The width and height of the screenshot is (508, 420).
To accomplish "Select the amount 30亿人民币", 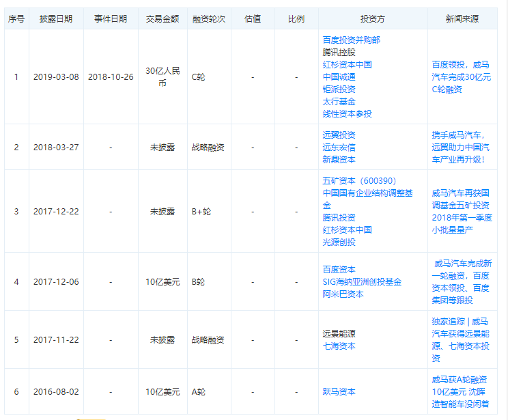I will point(163,76).
